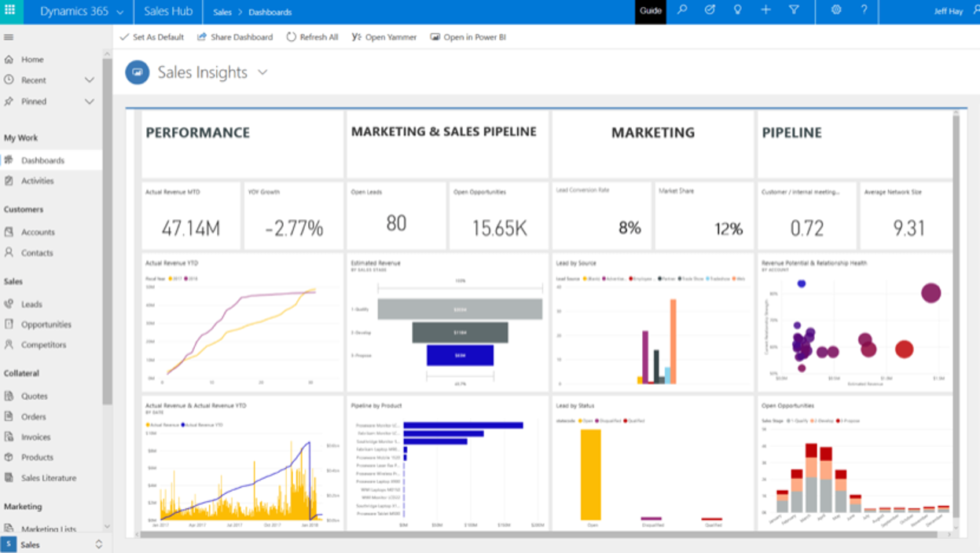Click the Activities clipboard icon
This screenshot has width=980, height=553.
pyautogui.click(x=9, y=181)
